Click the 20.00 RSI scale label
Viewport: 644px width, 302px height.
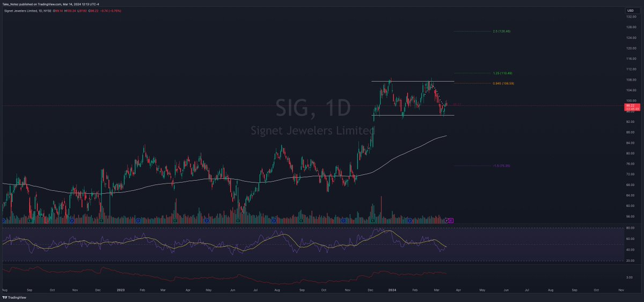[x=630, y=261]
